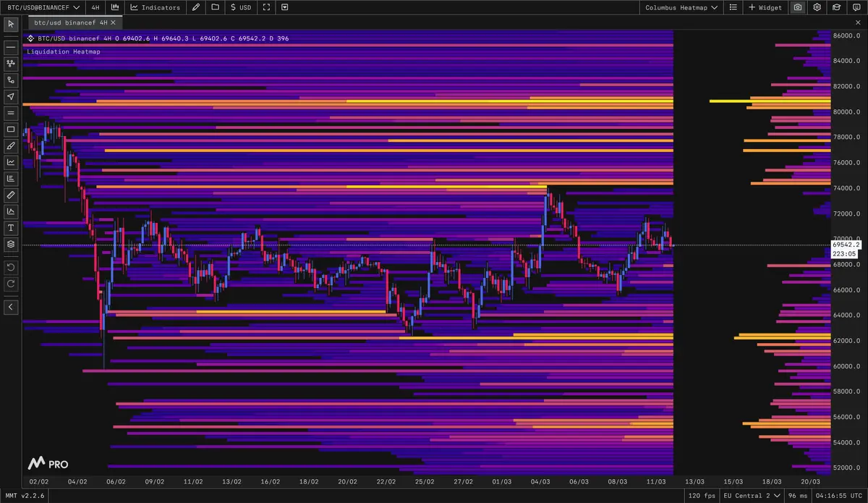Select the brush drawing tool
This screenshot has width=868, height=503.
(x=11, y=145)
